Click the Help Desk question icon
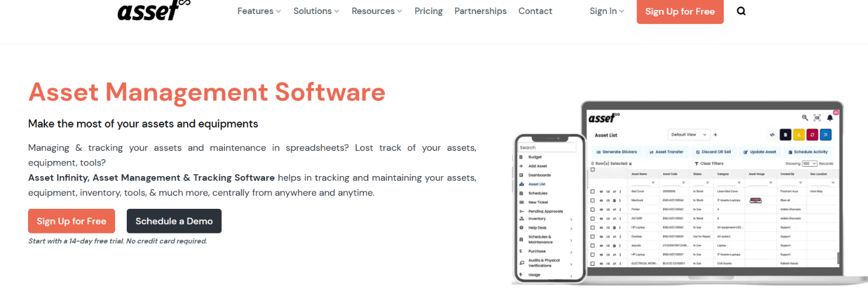 point(521,227)
